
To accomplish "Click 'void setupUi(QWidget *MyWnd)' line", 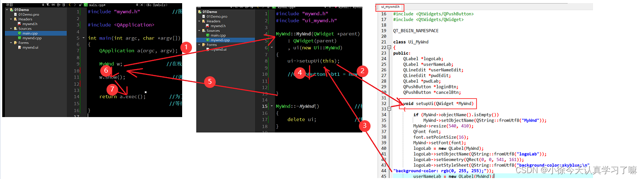I will point(438,104).
